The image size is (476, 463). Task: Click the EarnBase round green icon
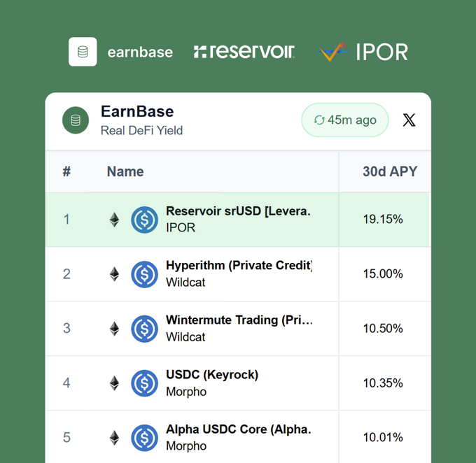(x=76, y=120)
